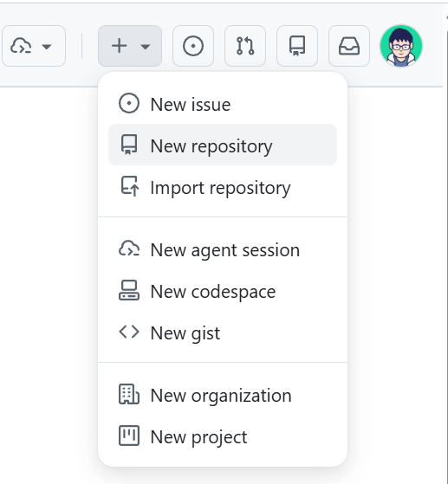Open the Pull requests header icon
The height and width of the screenshot is (484, 448).
click(x=245, y=46)
